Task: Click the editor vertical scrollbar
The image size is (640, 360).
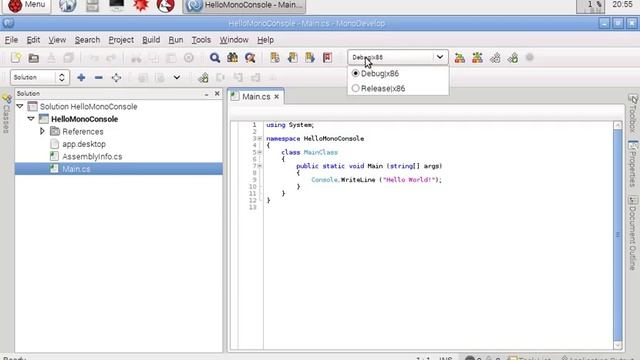Action: tap(618, 235)
